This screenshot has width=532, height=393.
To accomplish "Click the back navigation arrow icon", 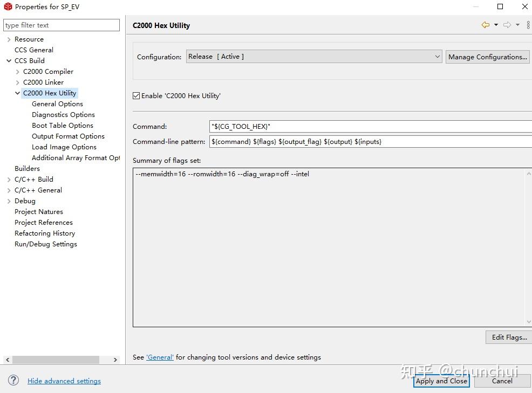I will point(485,25).
